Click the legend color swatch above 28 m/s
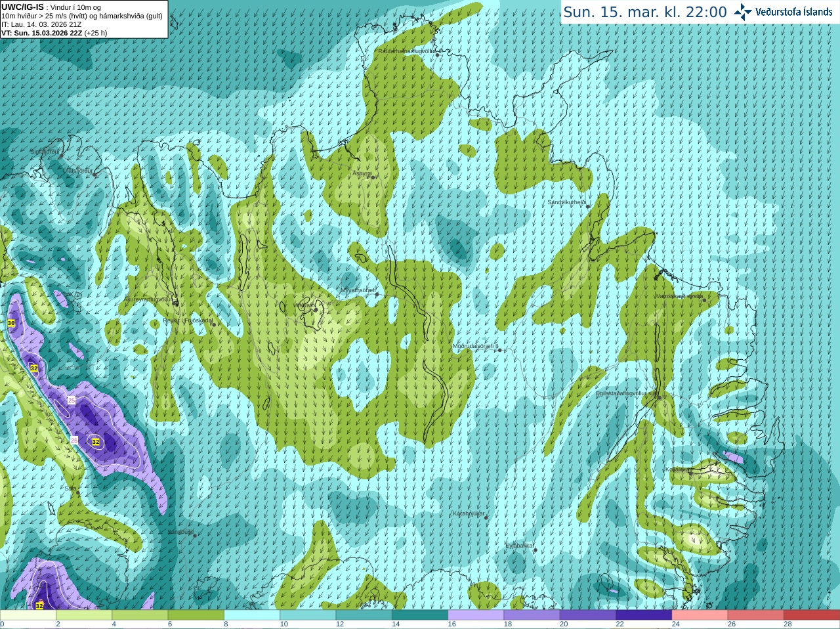Screen dimensions: 840x629 [x=812, y=615]
